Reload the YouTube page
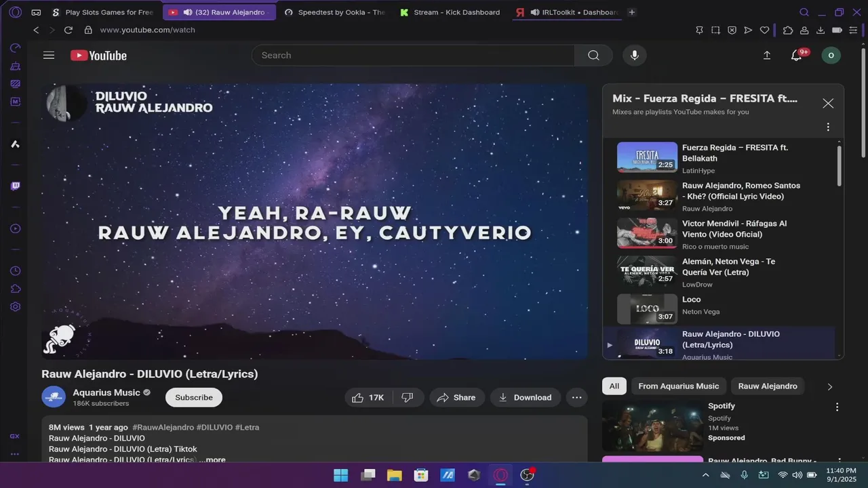 tap(68, 30)
